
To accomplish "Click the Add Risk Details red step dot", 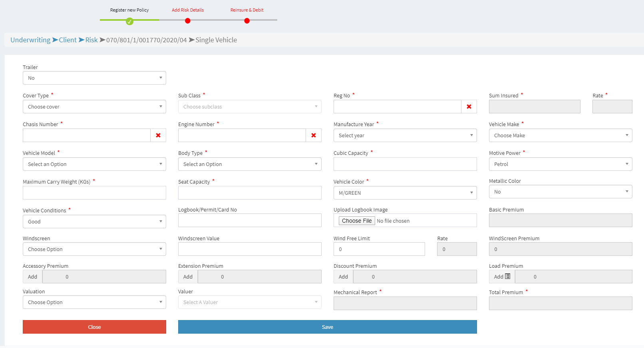I will tap(188, 21).
